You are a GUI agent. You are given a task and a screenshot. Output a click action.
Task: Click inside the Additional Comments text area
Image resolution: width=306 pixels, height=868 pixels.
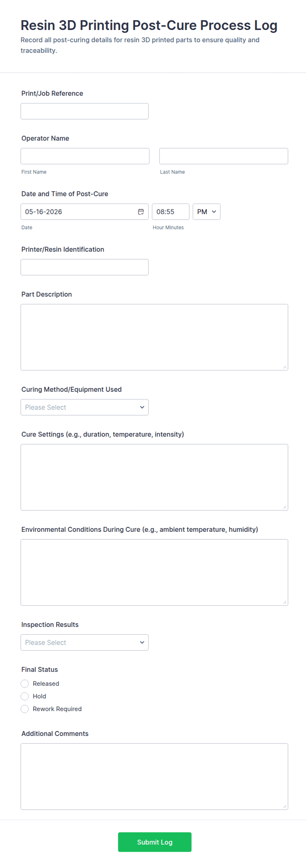(x=154, y=776)
